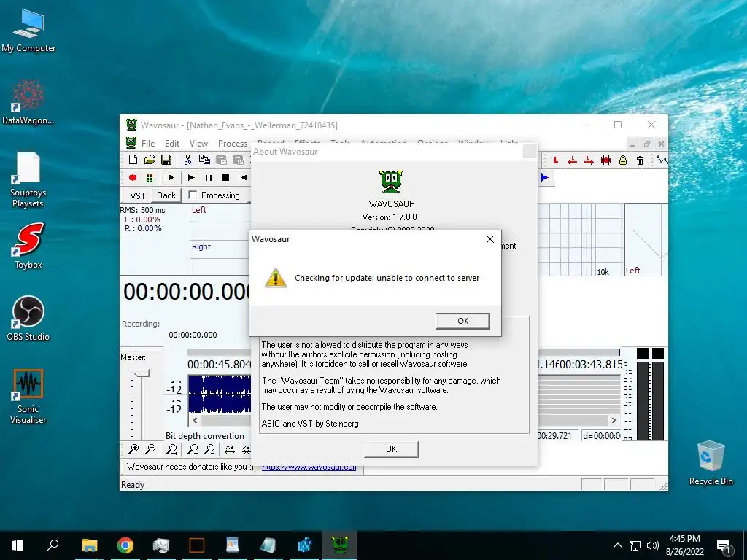Viewport: 747px width, 560px height.
Task: Click the Play button in transport bar
Action: (x=191, y=178)
